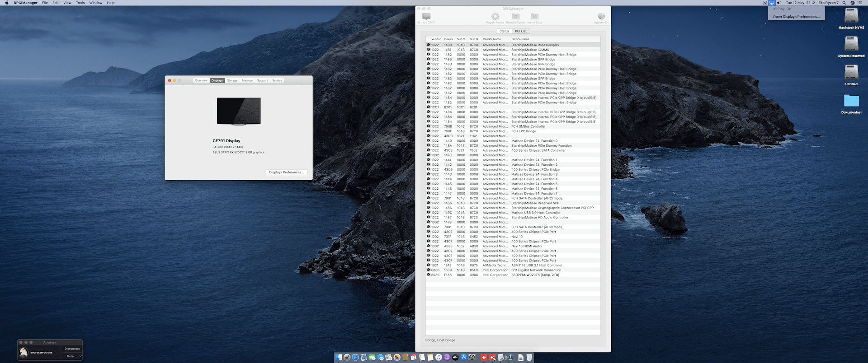
Task: Open Spotlight search magnifier icon
Action: (x=844, y=3)
